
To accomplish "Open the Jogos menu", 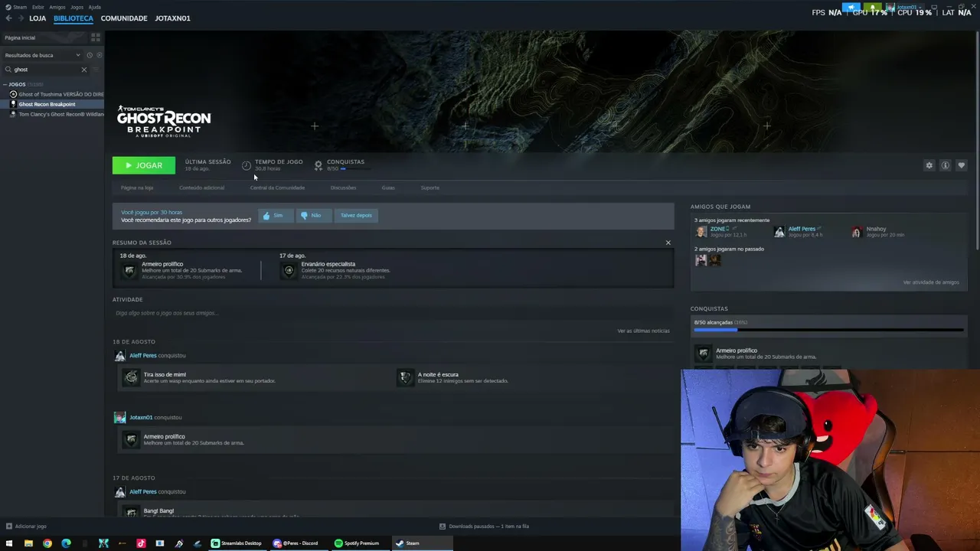I will 77,7.
